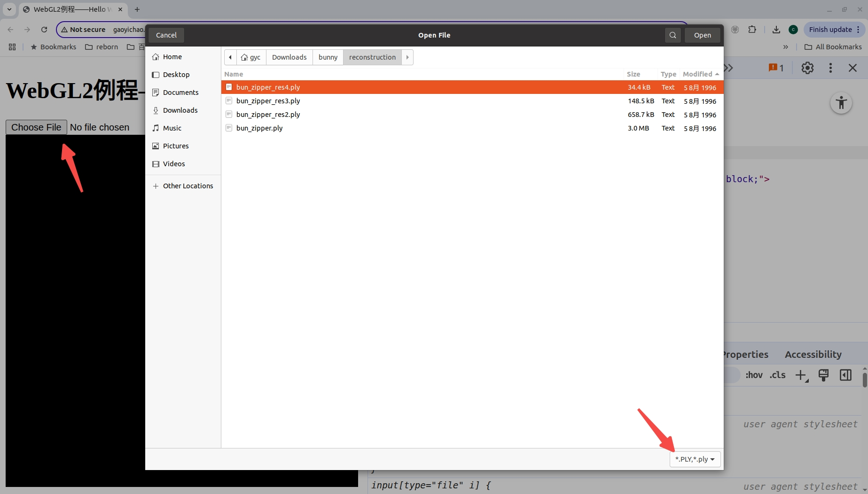Expand Other Locations in sidebar
Image resolution: width=868 pixels, height=494 pixels.
click(183, 186)
